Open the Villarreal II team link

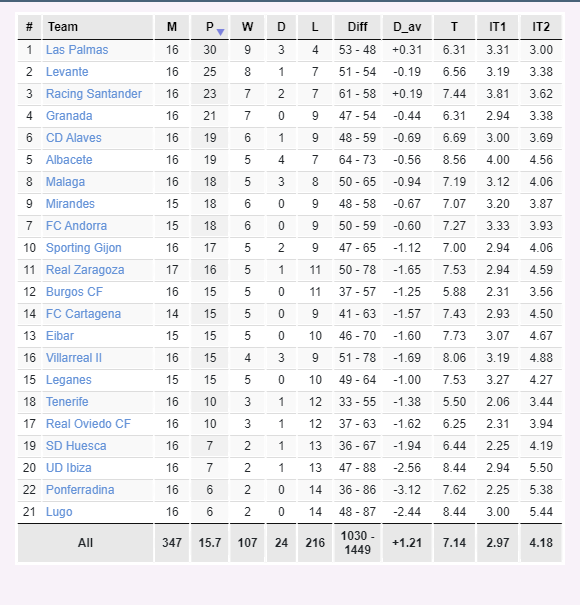pyautogui.click(x=74, y=358)
